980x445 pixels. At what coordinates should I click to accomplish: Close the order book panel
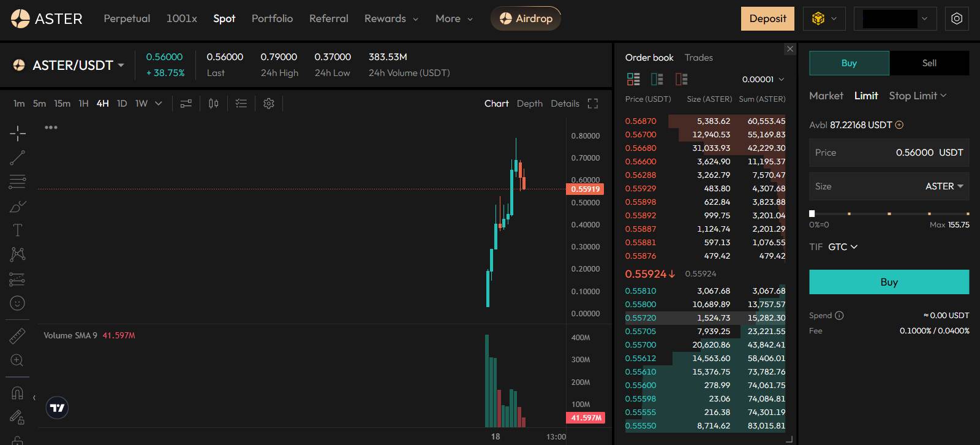tap(790, 49)
